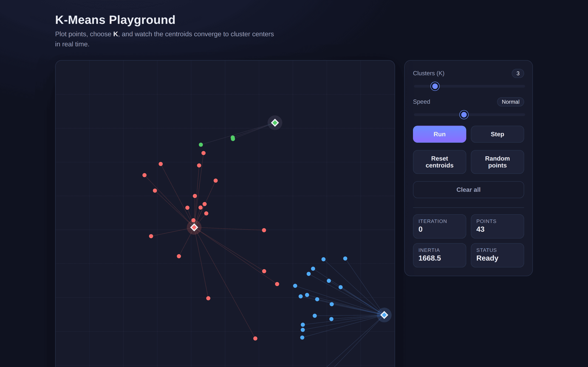Click the Inertia card showing 1668.5
Image resolution: width=588 pixels, height=367 pixels.
point(439,255)
